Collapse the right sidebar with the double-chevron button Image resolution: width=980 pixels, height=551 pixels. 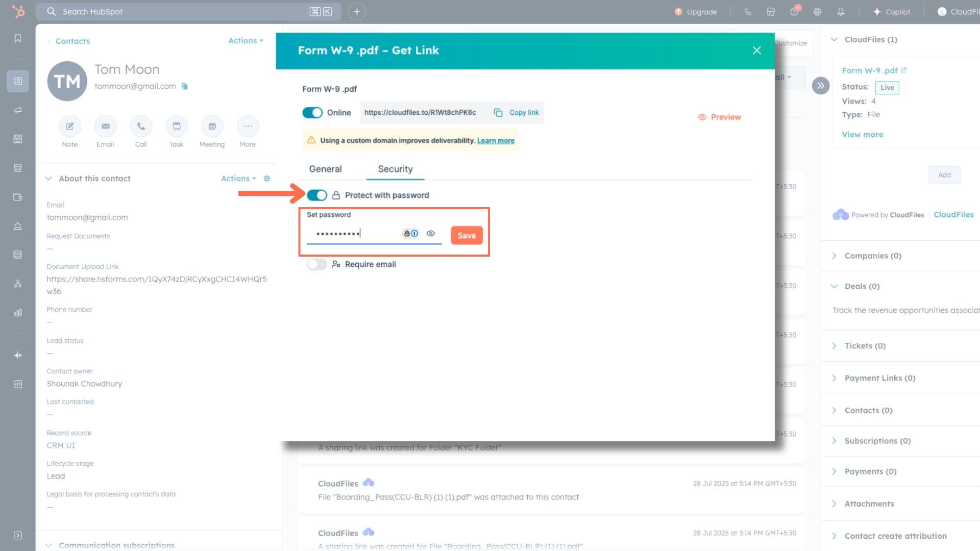tap(820, 86)
